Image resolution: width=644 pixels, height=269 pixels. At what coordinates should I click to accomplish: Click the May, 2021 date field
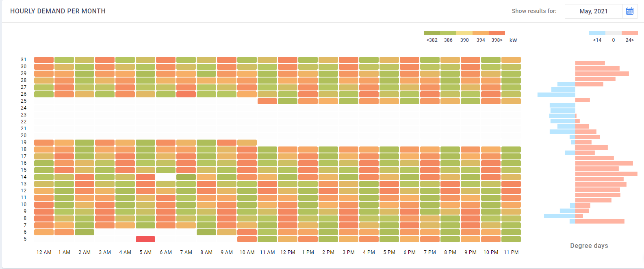coord(593,11)
